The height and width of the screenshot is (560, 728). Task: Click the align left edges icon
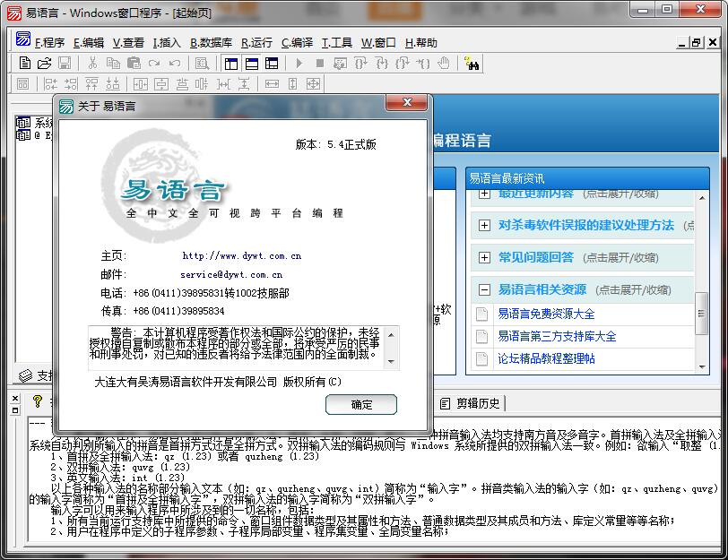(x=50, y=84)
